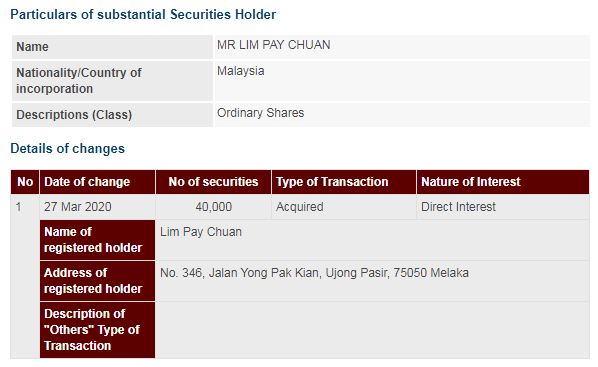Click the 'Name of registered holder' label

pos(97,240)
